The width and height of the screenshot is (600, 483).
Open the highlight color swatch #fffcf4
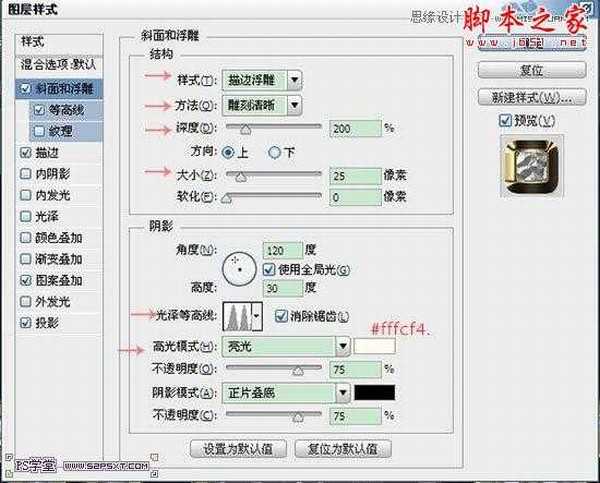tap(375, 346)
